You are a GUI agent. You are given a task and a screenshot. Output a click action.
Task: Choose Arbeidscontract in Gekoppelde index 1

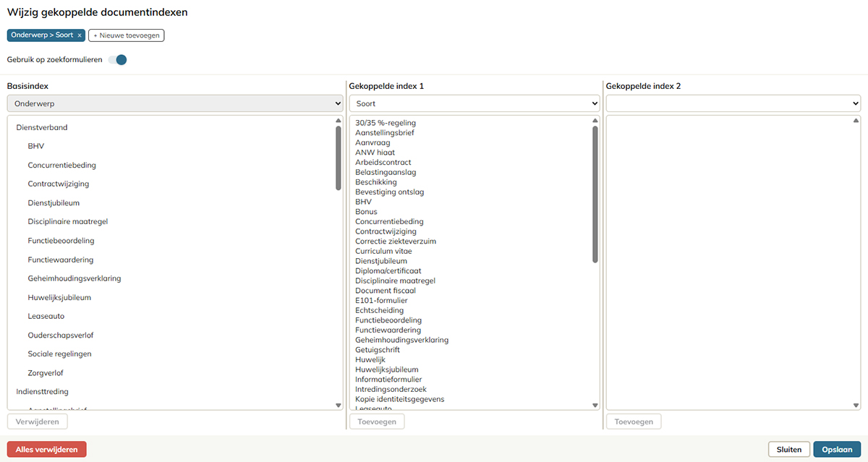(x=383, y=163)
